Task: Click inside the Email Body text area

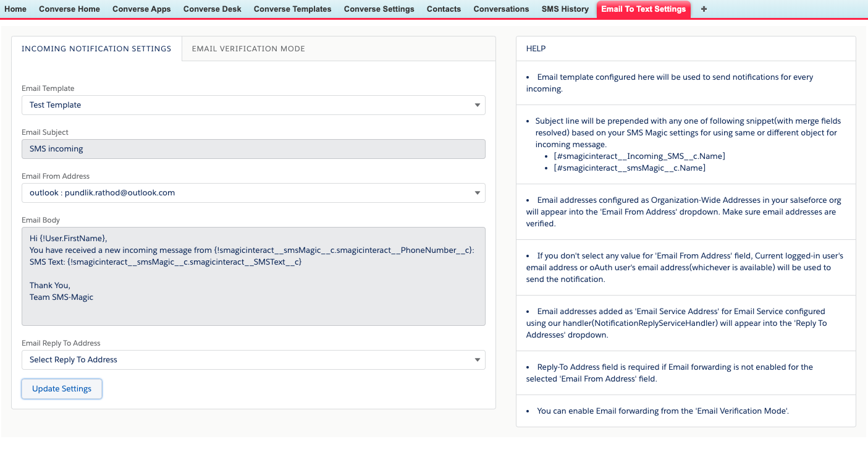Action: [253, 276]
